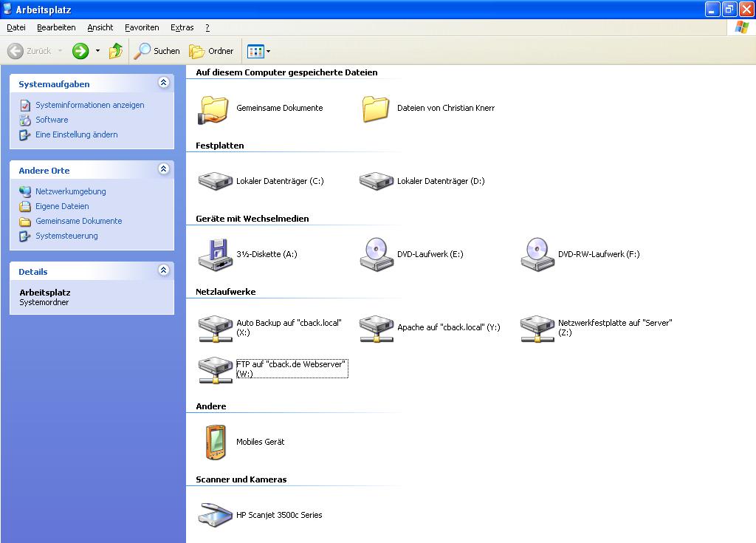Toggle the Ordner folder pane button
This screenshot has height=543, width=756.
[212, 51]
